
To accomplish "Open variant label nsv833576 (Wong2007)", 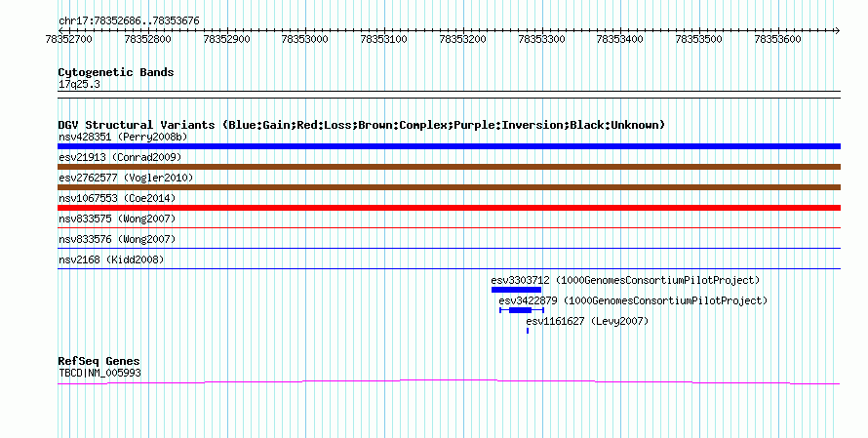I will coord(117,239).
